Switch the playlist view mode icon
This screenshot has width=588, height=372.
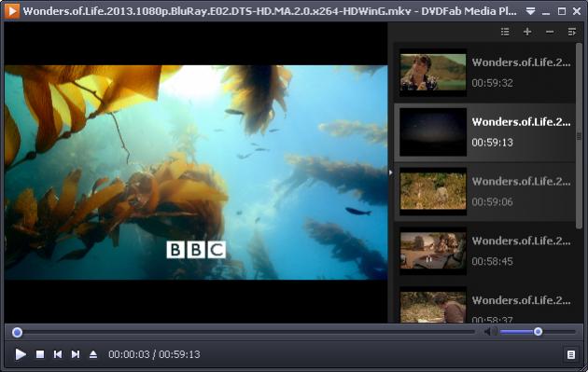point(505,32)
